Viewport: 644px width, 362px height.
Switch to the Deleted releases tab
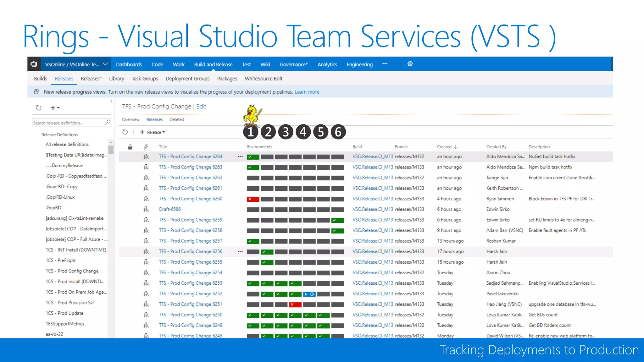[x=177, y=119]
